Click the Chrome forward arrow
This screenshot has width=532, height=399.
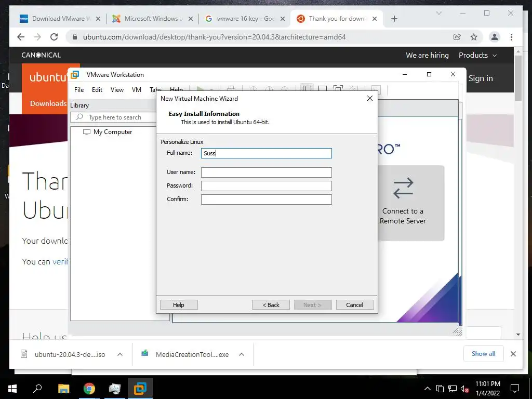[x=37, y=37]
